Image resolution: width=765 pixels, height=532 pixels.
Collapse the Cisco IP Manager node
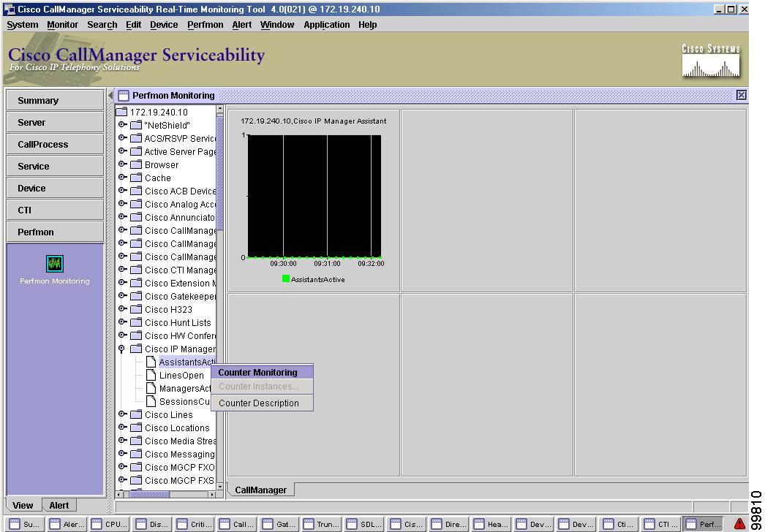[x=122, y=349]
